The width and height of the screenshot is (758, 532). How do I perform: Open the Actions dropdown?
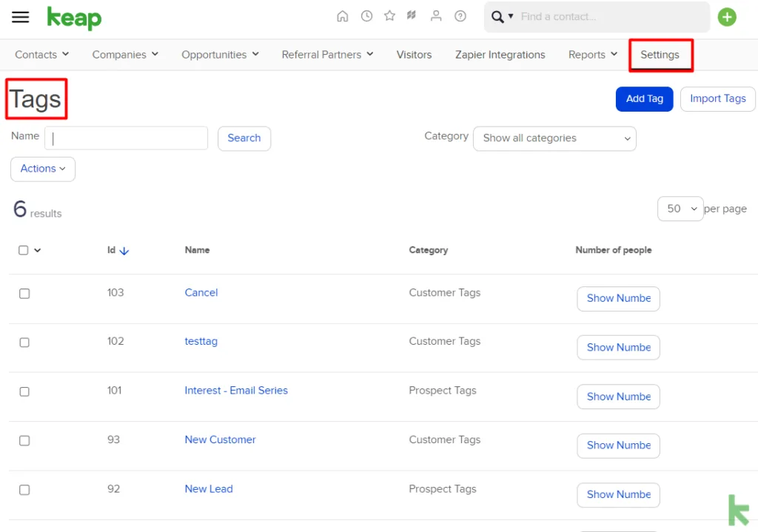coord(43,169)
